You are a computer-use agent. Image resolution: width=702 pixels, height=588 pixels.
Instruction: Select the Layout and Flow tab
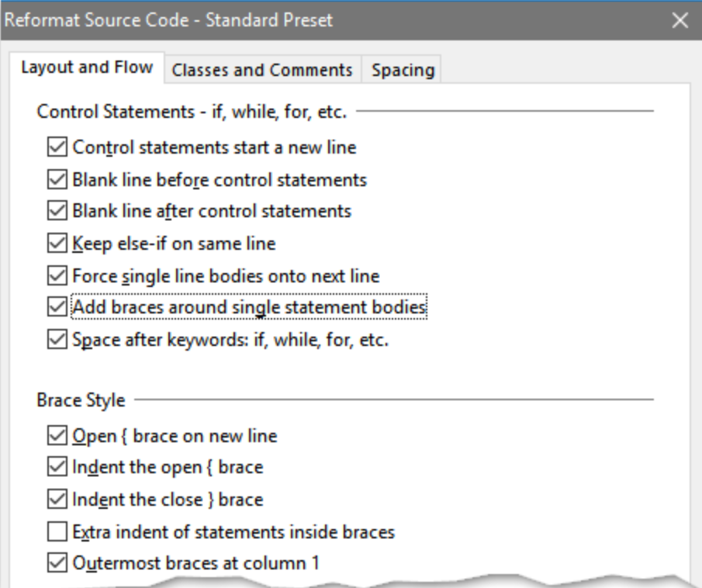click(x=86, y=67)
